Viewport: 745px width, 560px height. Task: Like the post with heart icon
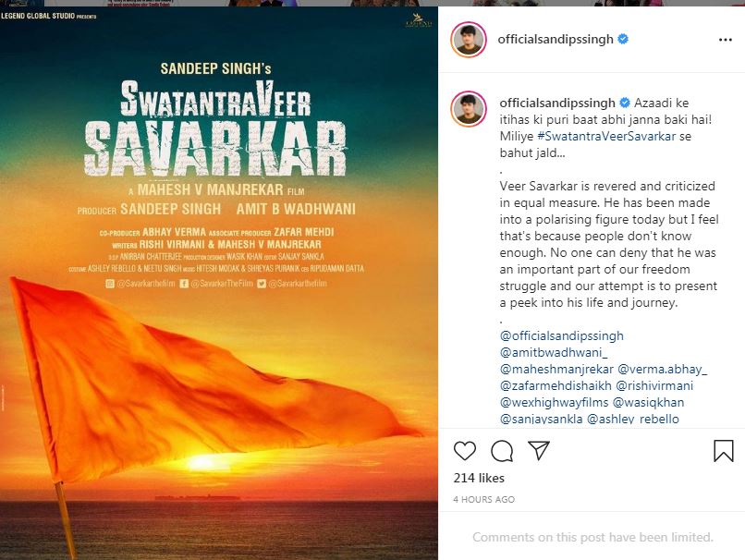click(x=465, y=451)
